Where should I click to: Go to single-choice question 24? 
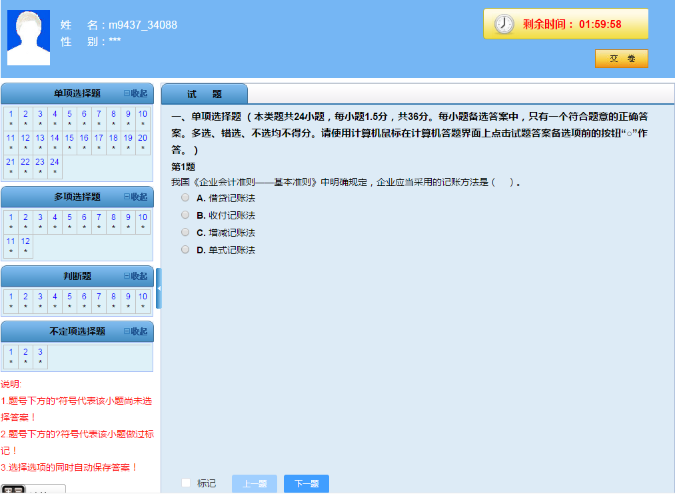click(x=55, y=166)
